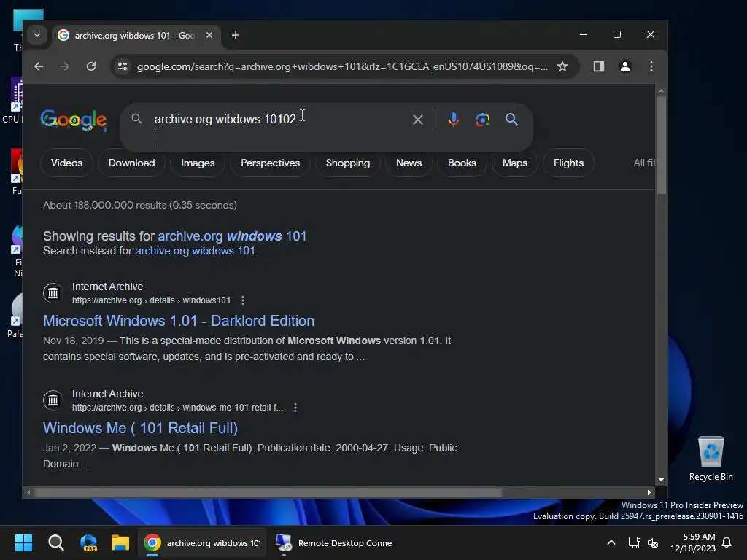Start voice search with microphone icon
Screen dimensions: 747x560
(x=454, y=120)
